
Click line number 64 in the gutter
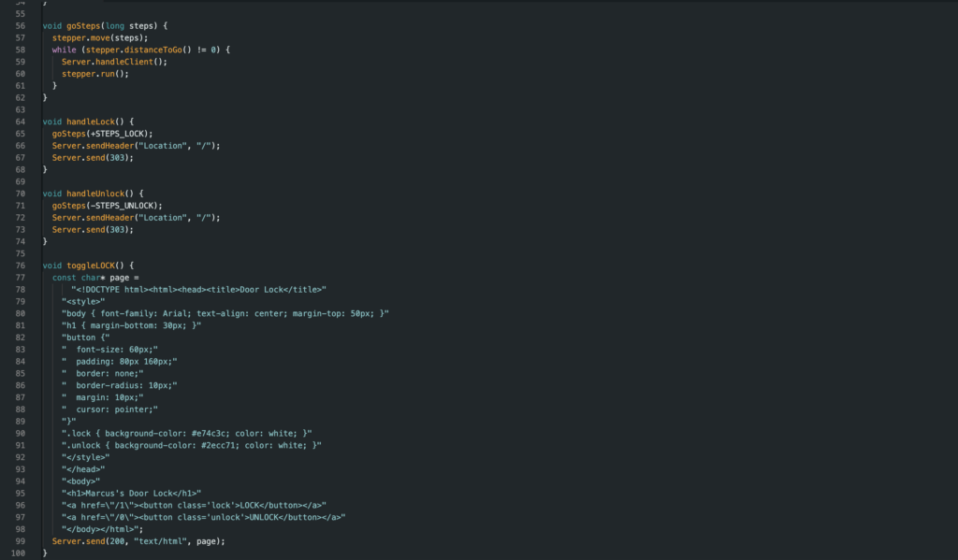click(x=20, y=122)
